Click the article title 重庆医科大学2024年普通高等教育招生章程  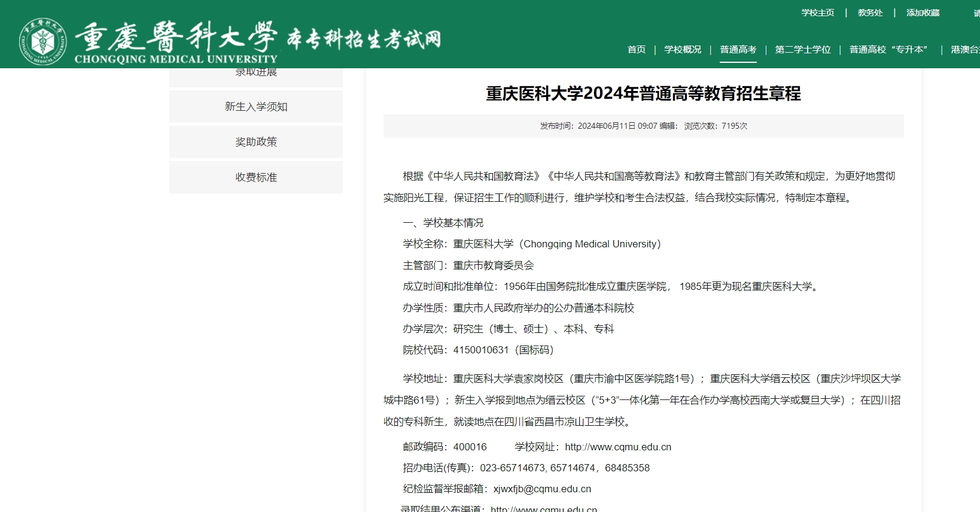643,93
